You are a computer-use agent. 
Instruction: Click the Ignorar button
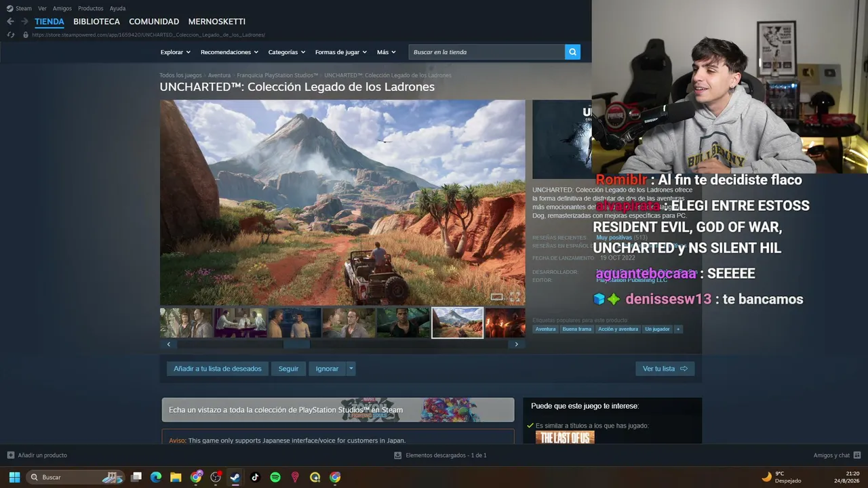coord(327,369)
